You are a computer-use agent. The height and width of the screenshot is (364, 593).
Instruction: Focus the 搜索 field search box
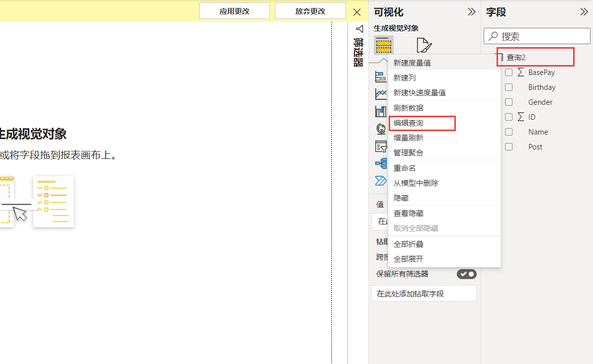[x=537, y=36]
